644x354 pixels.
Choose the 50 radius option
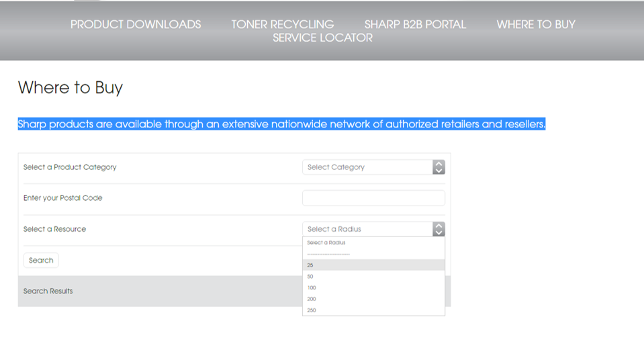373,276
